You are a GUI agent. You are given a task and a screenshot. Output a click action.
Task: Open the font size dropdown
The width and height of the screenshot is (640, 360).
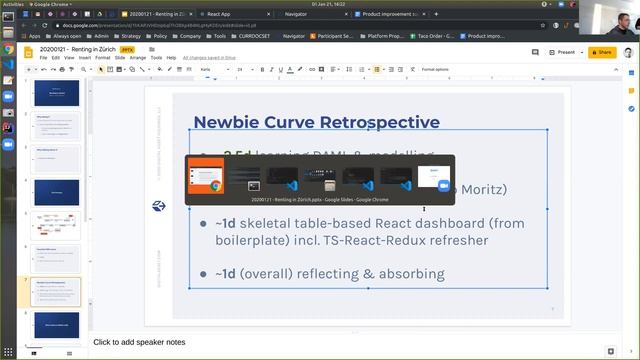(245, 69)
